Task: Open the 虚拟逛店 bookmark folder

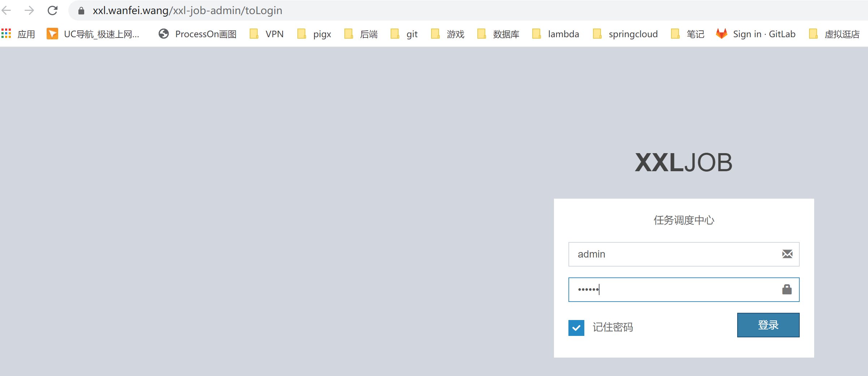Action: point(834,34)
